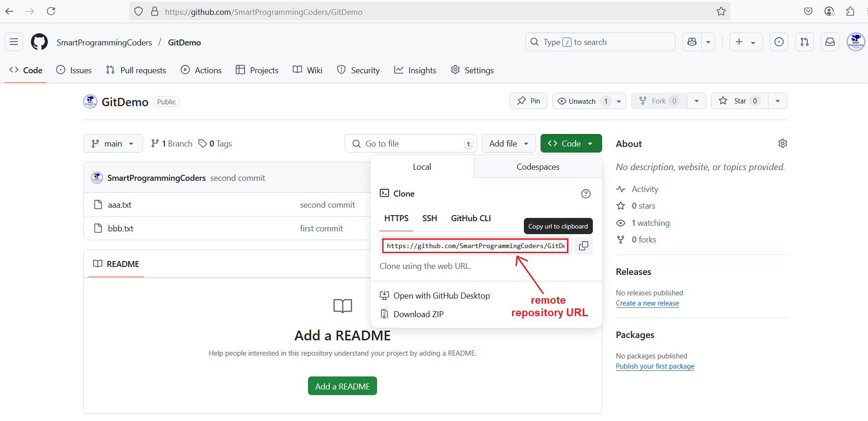Screen dimensions: 868x421
Task: Choose the SSH clone option
Action: 429,218
